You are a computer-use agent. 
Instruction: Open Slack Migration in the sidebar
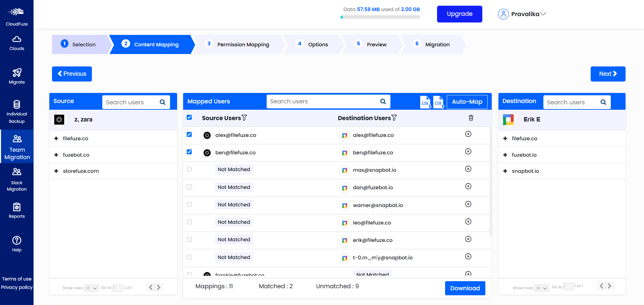[x=17, y=180]
